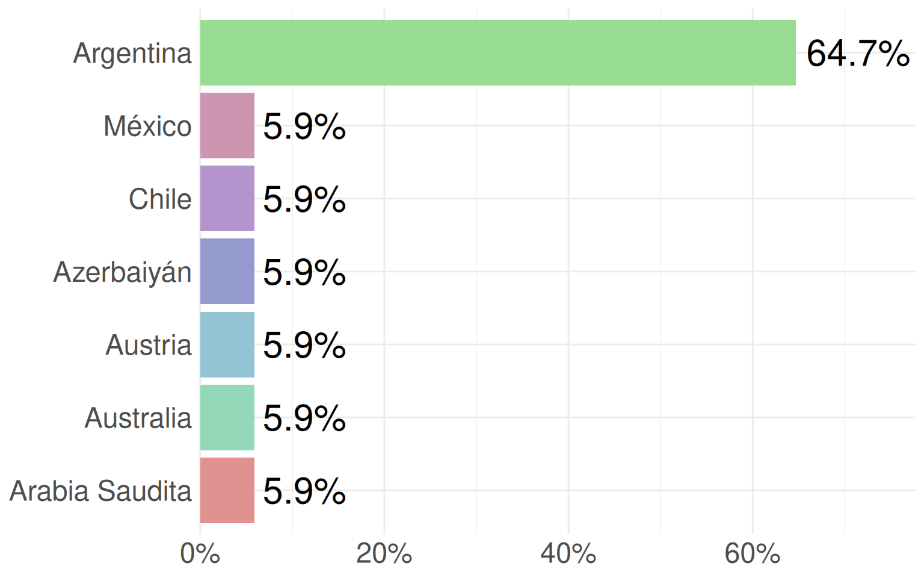
Task: Click the Australia category label
Action: 138,418
